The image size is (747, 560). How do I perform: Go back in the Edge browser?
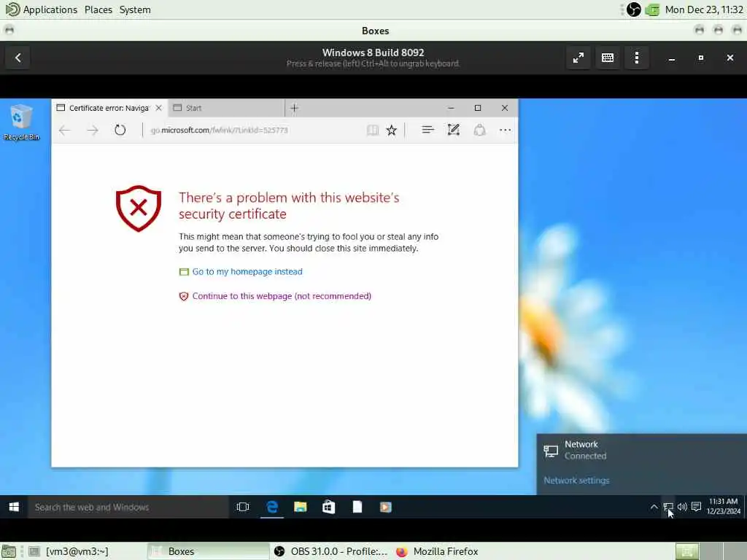coord(65,130)
